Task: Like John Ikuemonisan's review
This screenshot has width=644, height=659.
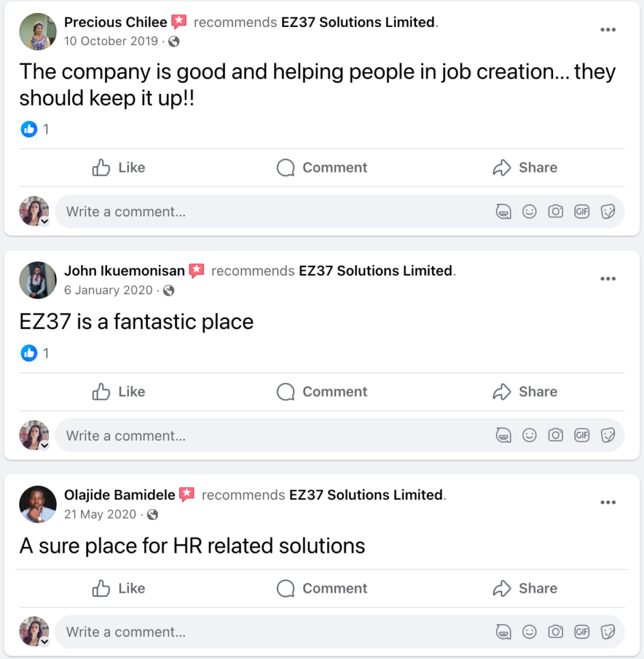Action: [118, 391]
